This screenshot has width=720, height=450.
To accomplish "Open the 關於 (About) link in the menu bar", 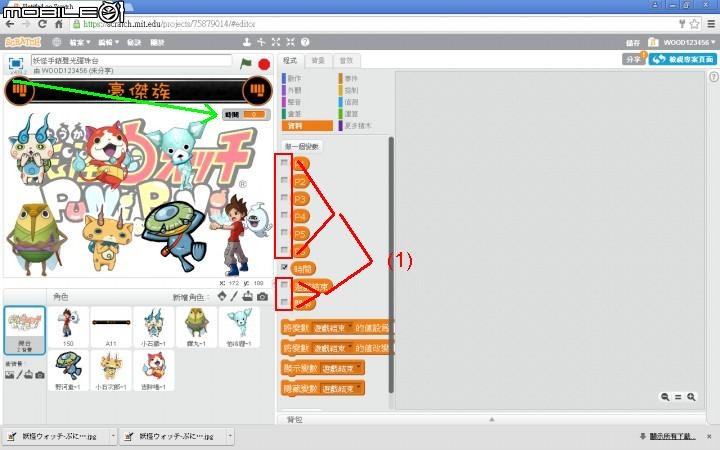I will point(157,42).
